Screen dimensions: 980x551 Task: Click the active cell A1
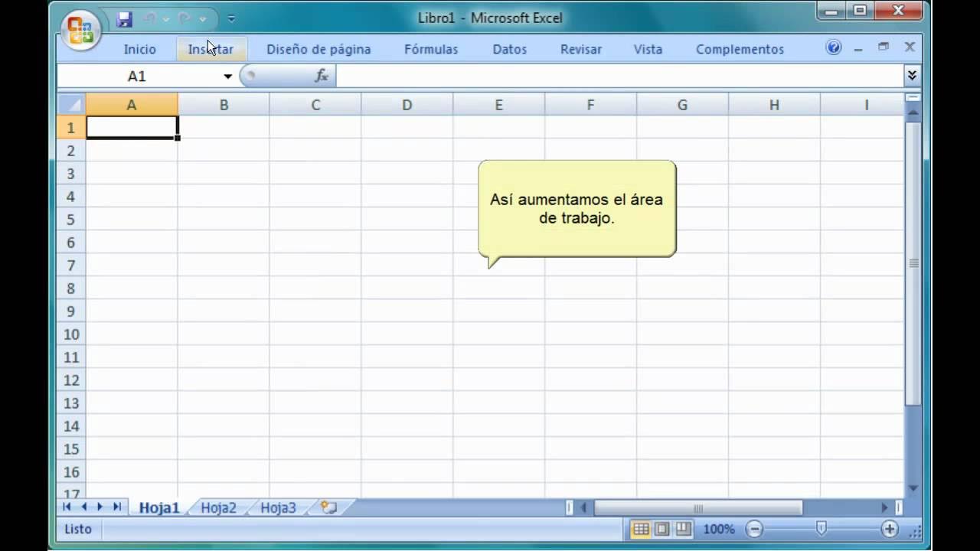coord(132,127)
